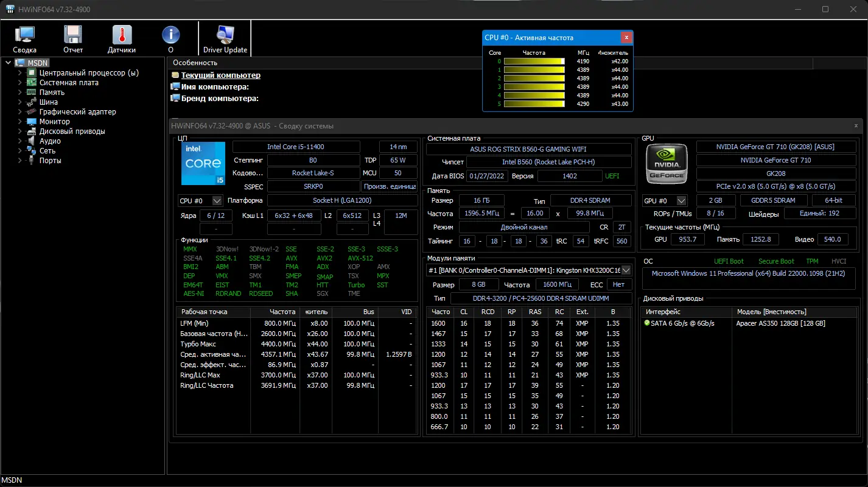Click the Core 5 frequency bar
The width and height of the screenshot is (868, 487).
click(x=534, y=104)
